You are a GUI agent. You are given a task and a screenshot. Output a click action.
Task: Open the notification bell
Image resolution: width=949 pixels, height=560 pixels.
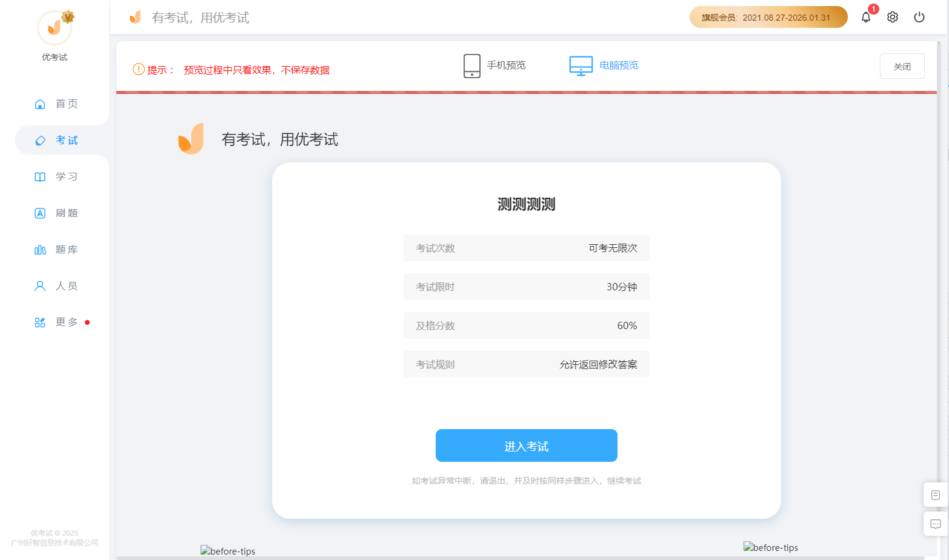click(x=866, y=17)
